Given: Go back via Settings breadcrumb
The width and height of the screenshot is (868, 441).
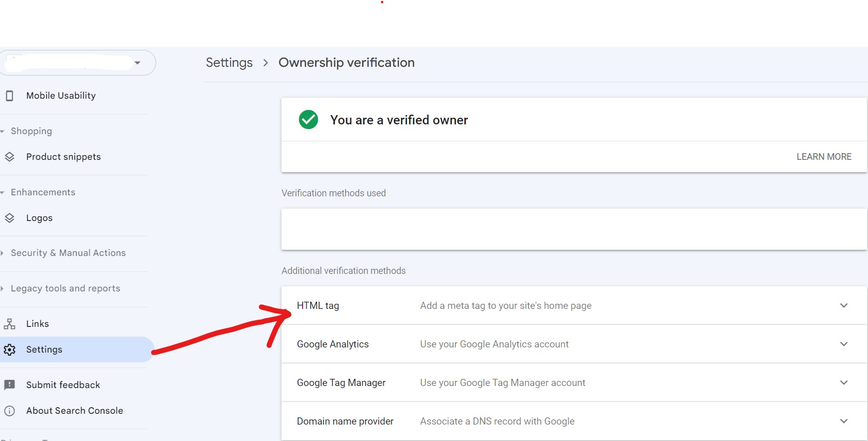Looking at the screenshot, I should click(x=229, y=63).
